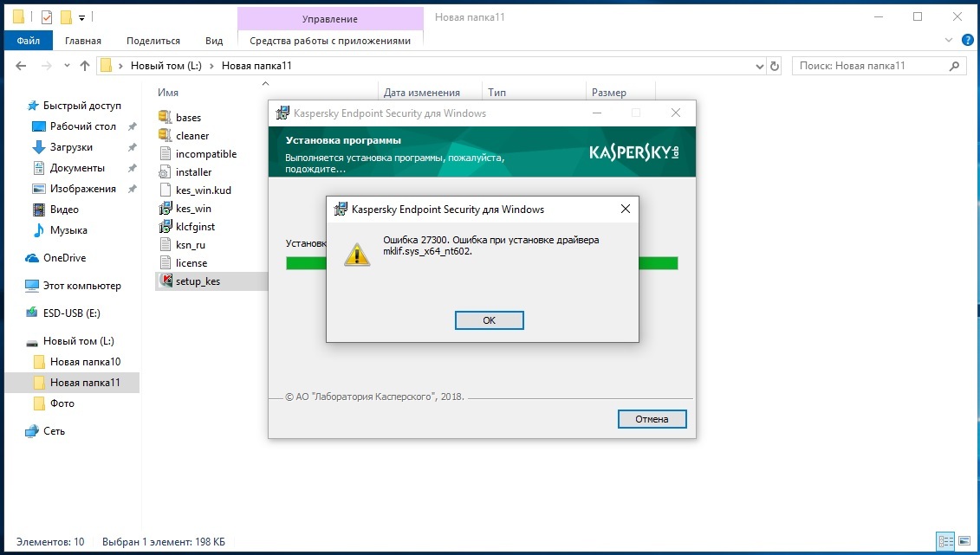Click new folder icon in title bar
The image size is (980, 555).
(66, 17)
